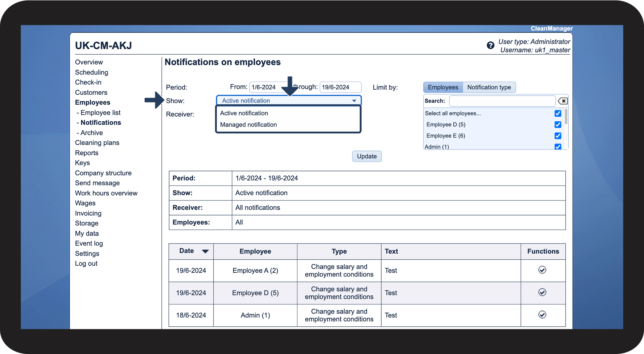Uncheck Employee E (6) checkbox
This screenshot has width=644, height=354.
coord(558,136)
